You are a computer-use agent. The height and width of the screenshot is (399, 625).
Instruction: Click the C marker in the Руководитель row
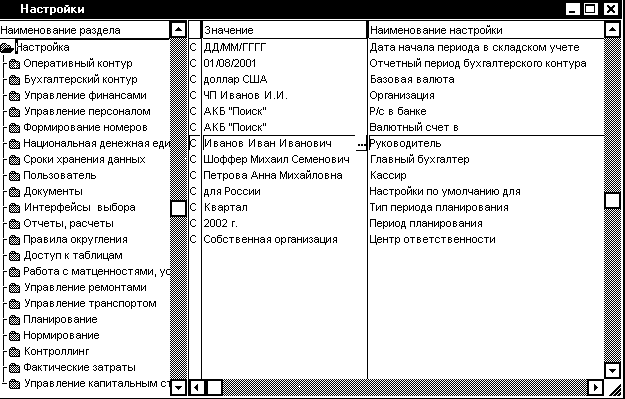tap(193, 143)
